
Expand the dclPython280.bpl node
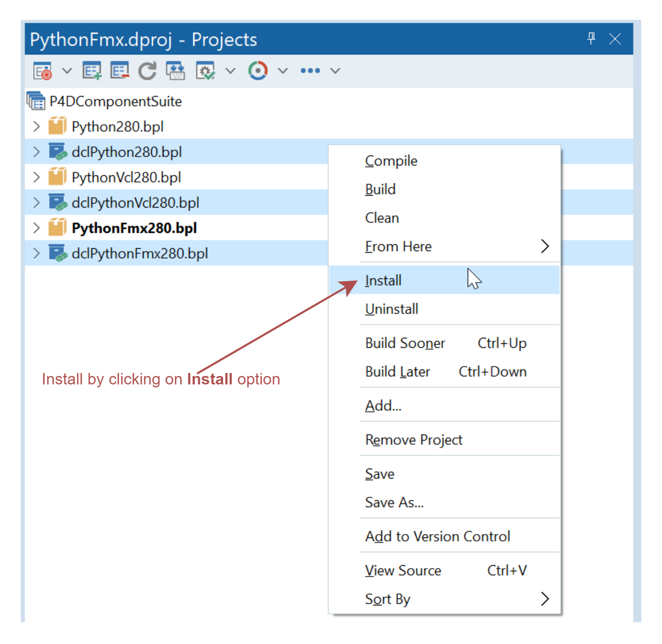pos(36,152)
